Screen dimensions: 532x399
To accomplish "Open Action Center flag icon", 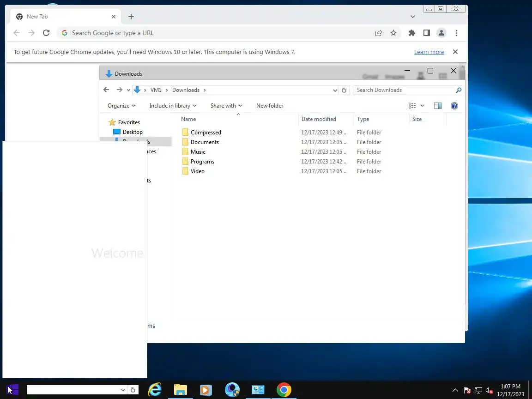I will pos(467,391).
